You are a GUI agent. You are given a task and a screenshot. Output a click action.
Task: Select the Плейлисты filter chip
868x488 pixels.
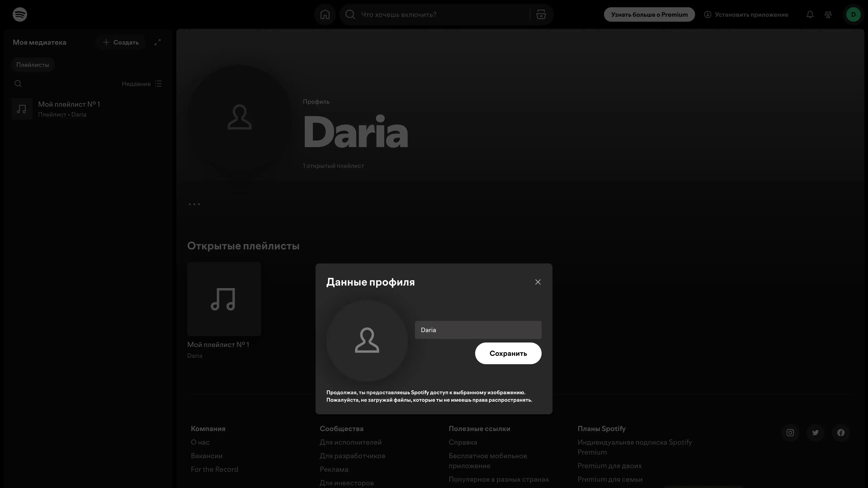[x=33, y=65]
